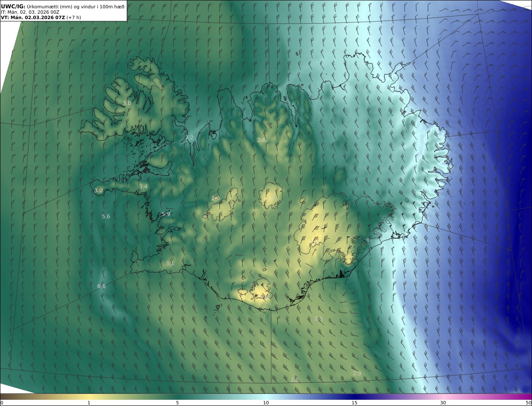
Task: Click the 3.1 value on the southwest peninsula
Action: (170, 264)
